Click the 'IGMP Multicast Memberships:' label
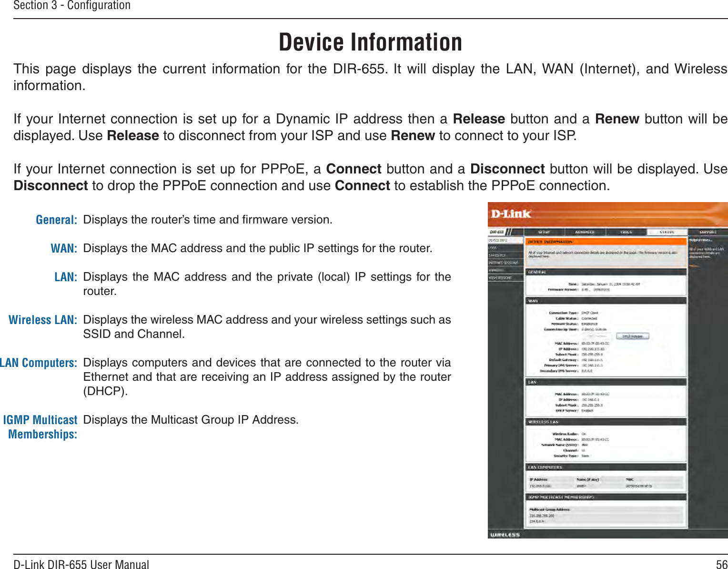 click(x=40, y=427)
